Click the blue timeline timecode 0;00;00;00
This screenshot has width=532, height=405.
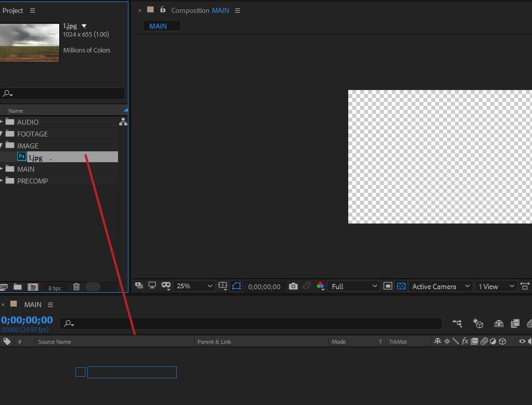(x=27, y=320)
